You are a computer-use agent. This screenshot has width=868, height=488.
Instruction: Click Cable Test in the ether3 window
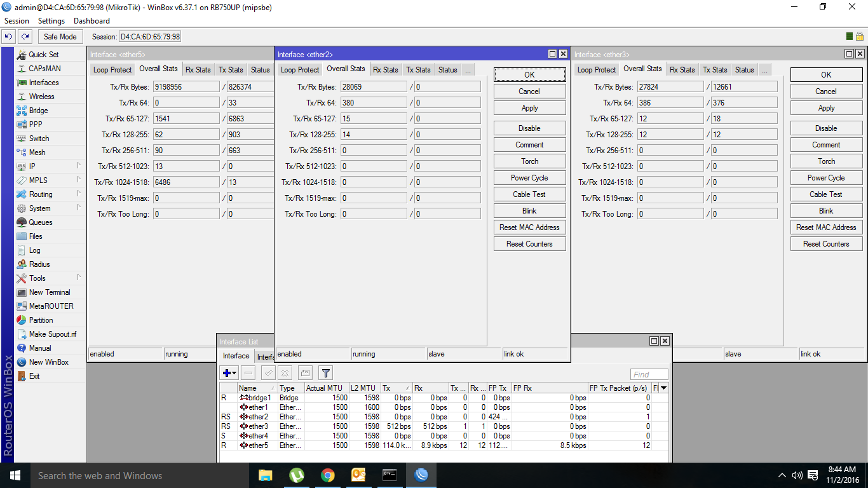pos(826,194)
